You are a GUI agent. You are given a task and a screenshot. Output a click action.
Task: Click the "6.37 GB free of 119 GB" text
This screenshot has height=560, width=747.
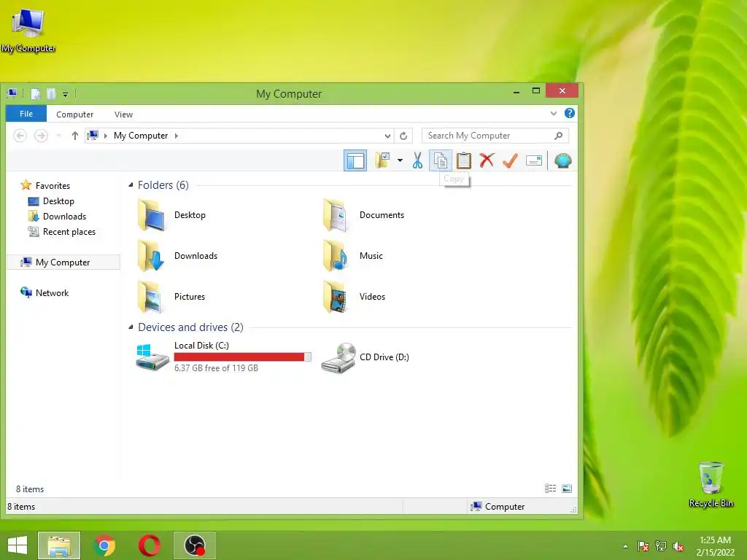coord(216,368)
